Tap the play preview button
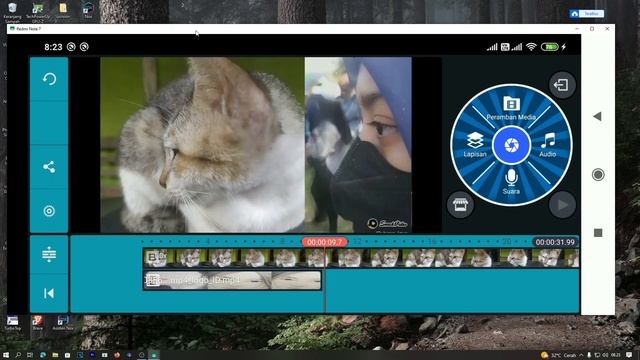Viewport: 640px width, 360px height. [562, 204]
